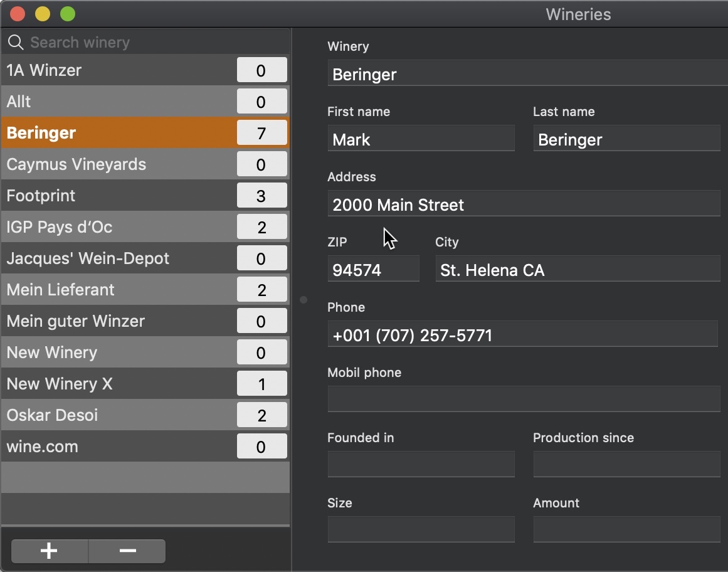Edit the First name field containing Mark
Viewport: 728px width, 572px height.
click(421, 138)
